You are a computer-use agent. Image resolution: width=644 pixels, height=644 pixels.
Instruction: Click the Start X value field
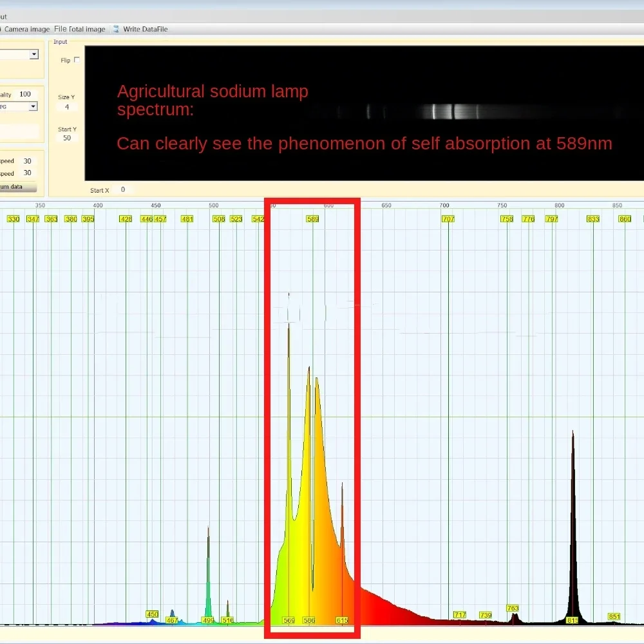tap(123, 189)
